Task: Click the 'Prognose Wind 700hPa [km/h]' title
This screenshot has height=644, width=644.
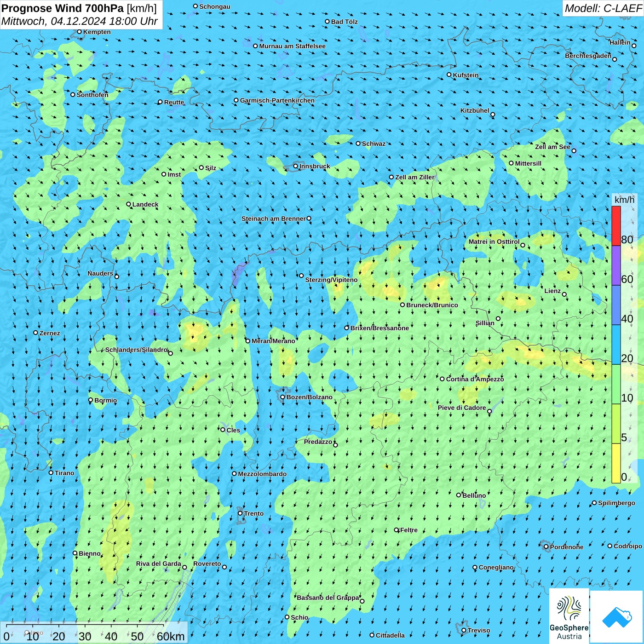Action: click(79, 8)
